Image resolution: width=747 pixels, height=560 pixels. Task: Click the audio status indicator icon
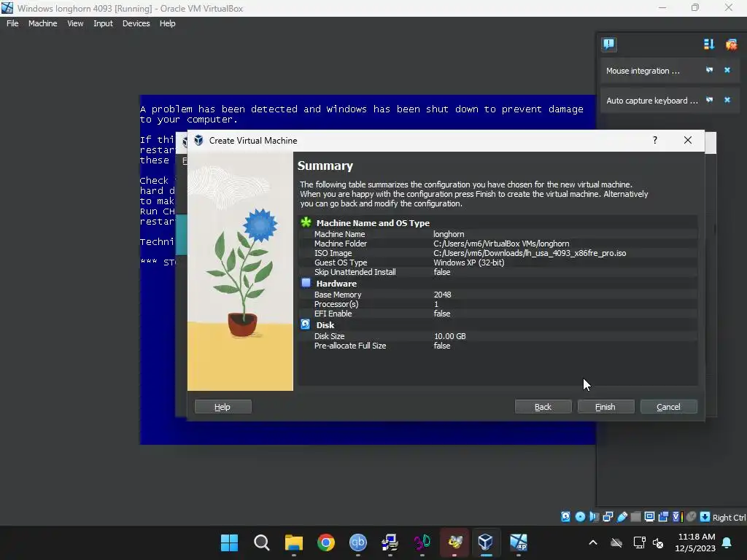[x=594, y=517]
